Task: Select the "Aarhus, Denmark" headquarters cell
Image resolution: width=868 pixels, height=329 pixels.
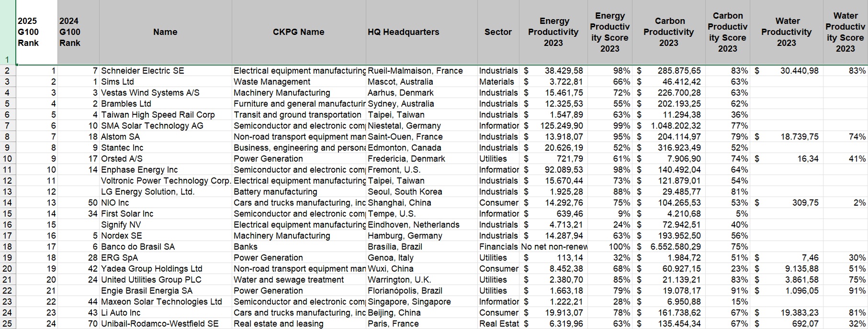Action: click(x=422, y=93)
